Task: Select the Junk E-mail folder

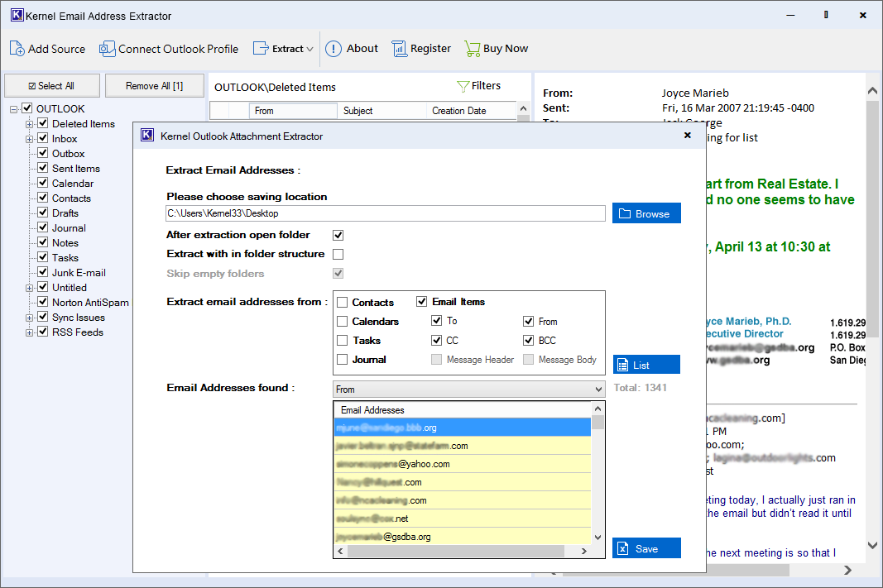Action: [x=79, y=273]
